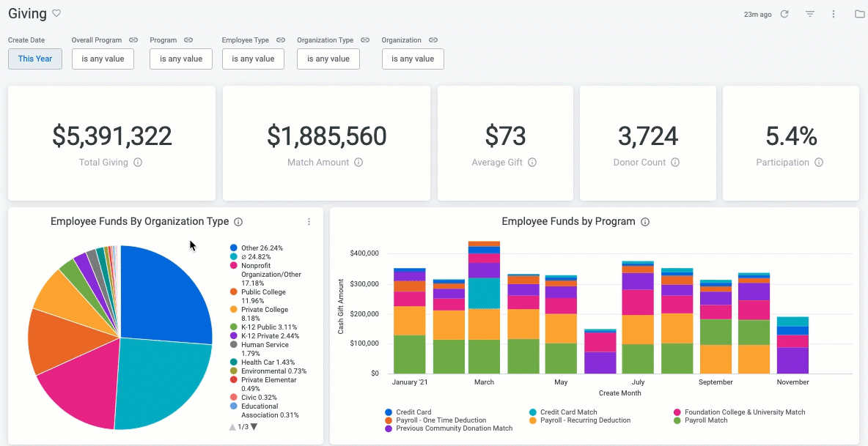The width and height of the screenshot is (868, 446).
Task: Click the $1,885,560 Match Amount value
Action: (327, 136)
